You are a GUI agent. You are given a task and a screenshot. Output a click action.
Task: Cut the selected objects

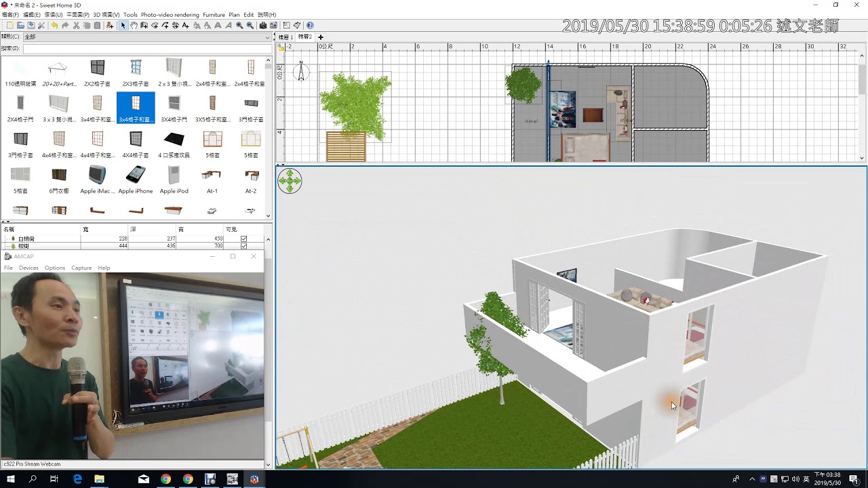pyautogui.click(x=76, y=25)
